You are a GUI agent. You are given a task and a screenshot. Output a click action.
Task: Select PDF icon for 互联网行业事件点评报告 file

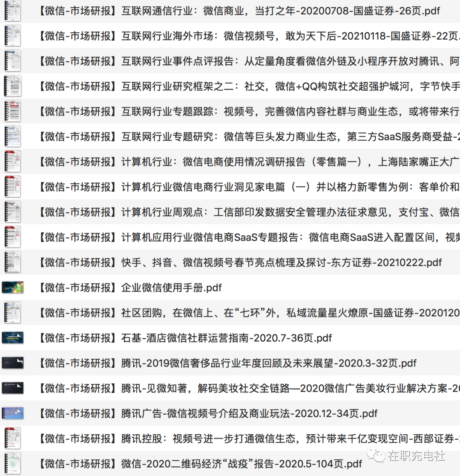(12, 61)
